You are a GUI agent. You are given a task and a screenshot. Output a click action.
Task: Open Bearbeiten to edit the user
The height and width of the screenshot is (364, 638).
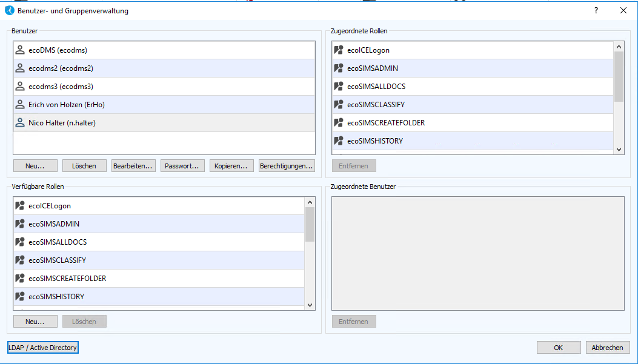(133, 166)
